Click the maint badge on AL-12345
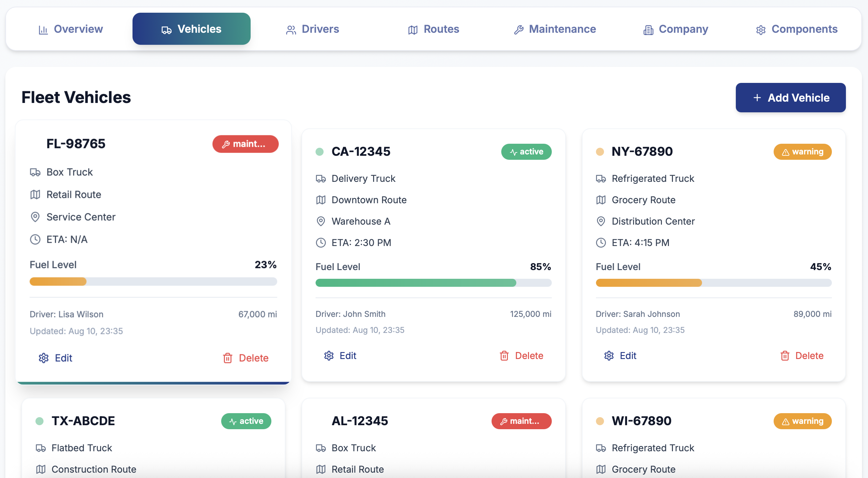 [x=521, y=421]
